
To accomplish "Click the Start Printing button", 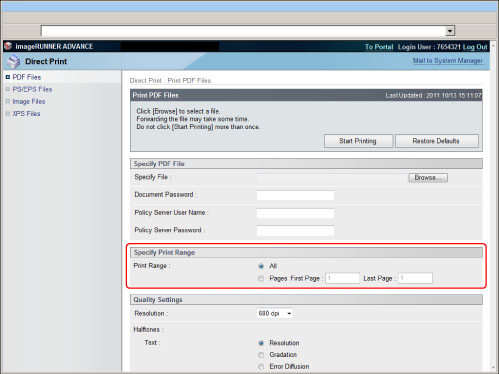I will [358, 141].
